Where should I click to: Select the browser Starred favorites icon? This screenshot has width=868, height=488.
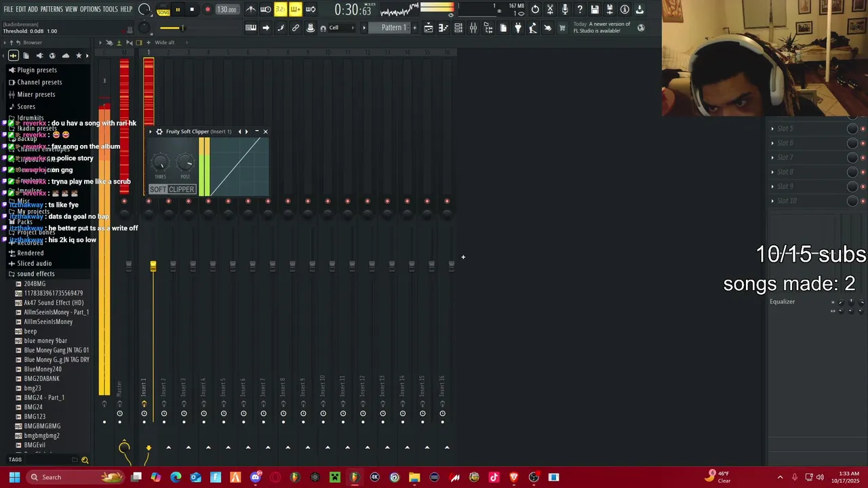(x=79, y=56)
